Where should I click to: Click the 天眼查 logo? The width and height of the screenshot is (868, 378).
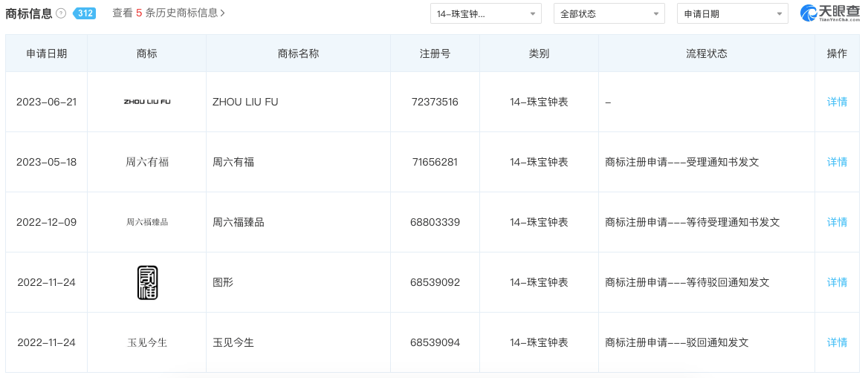click(829, 13)
